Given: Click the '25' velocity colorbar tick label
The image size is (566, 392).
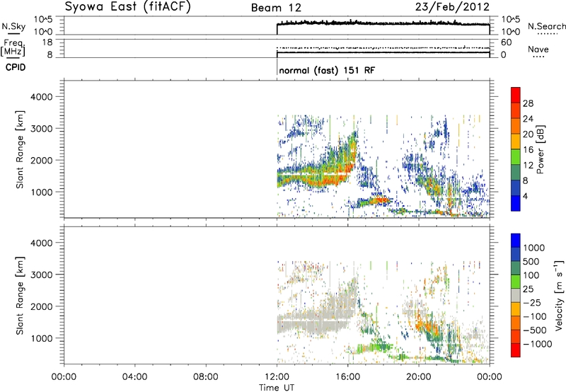Looking at the screenshot, I should click(x=528, y=289).
